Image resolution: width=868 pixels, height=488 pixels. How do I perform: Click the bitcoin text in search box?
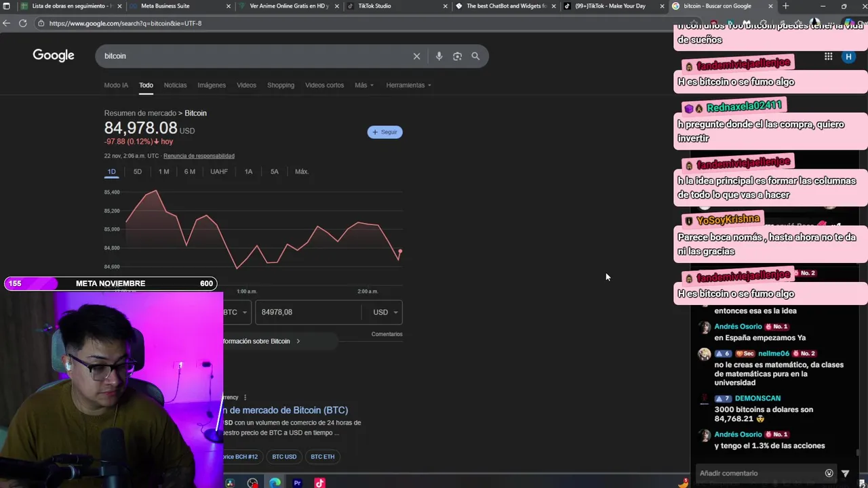click(115, 56)
